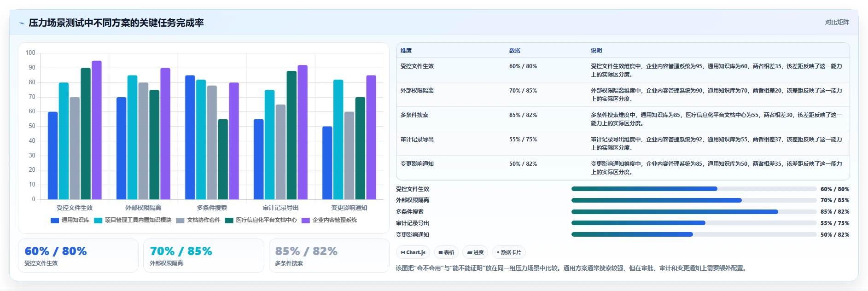Toggle the 文档协作套件 legend item
868x291 pixels.
coord(198,220)
